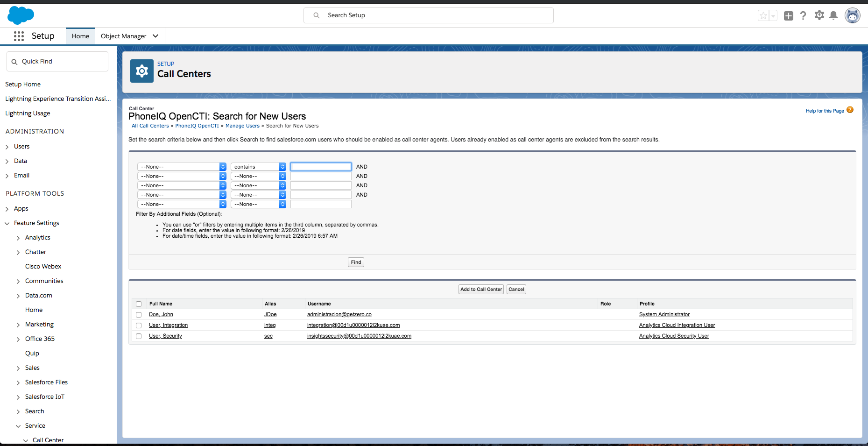Open the Help question mark icon
This screenshot has height=446, width=868.
[x=803, y=16]
